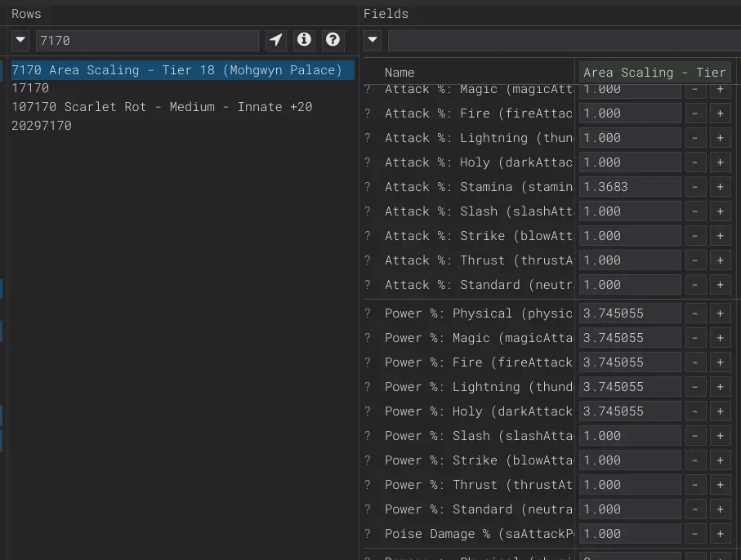741x560 pixels.
Task: Show help for Power %: Physical field
Action: coord(368,313)
